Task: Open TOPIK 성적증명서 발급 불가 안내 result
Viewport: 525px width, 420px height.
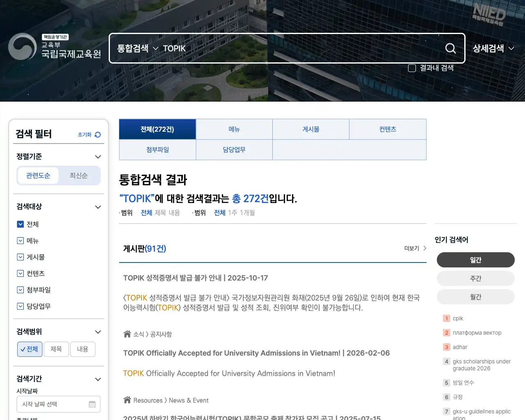Action: (x=195, y=278)
